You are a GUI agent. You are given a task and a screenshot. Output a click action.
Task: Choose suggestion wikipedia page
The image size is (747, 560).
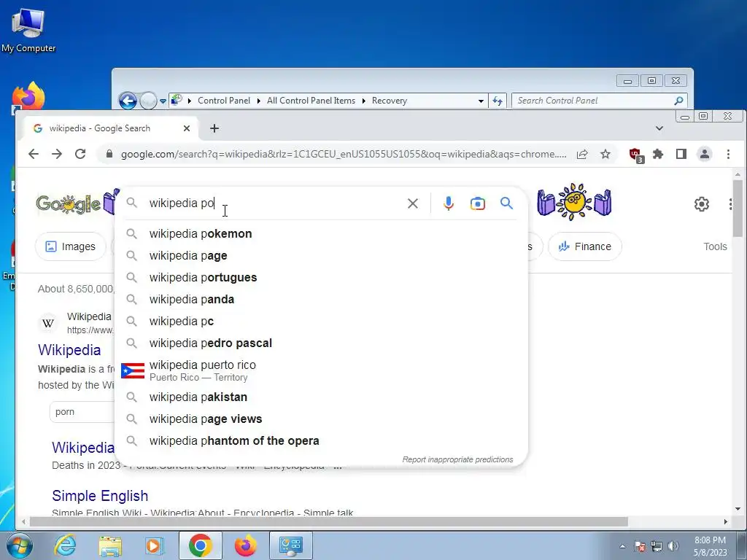(322, 256)
